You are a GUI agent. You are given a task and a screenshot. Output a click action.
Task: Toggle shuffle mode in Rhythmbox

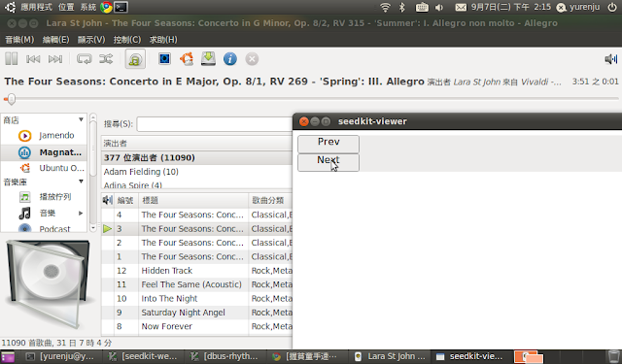tap(106, 59)
